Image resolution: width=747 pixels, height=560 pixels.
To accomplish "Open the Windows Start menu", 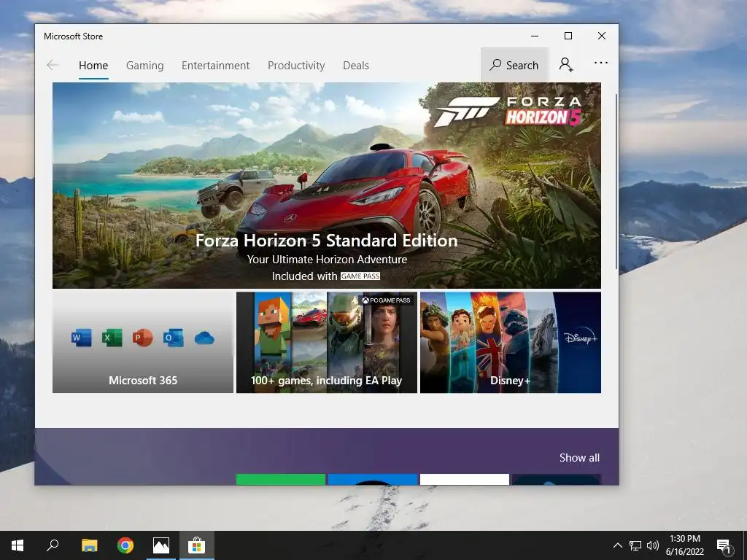I will 18,545.
